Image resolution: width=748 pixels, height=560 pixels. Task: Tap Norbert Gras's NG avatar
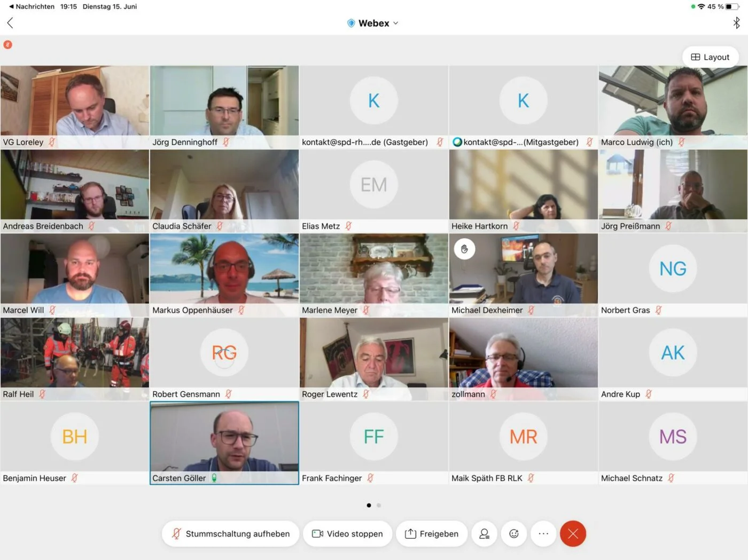(673, 269)
